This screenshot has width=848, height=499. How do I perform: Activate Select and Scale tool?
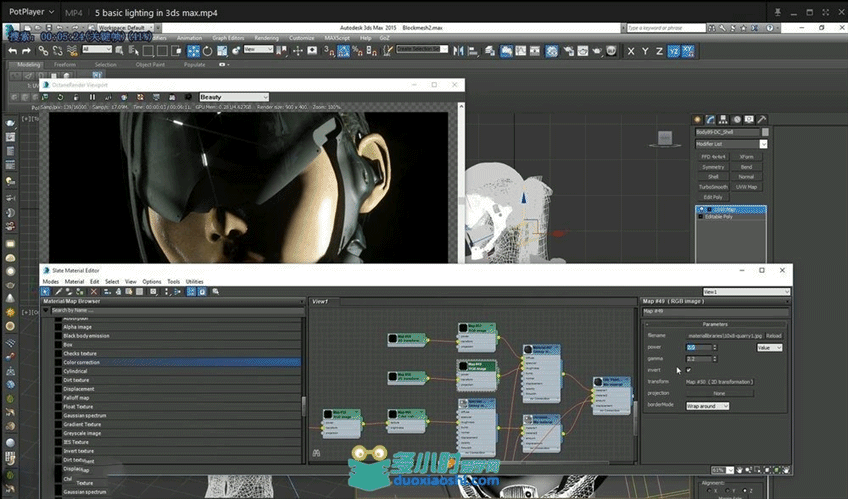pos(222,51)
